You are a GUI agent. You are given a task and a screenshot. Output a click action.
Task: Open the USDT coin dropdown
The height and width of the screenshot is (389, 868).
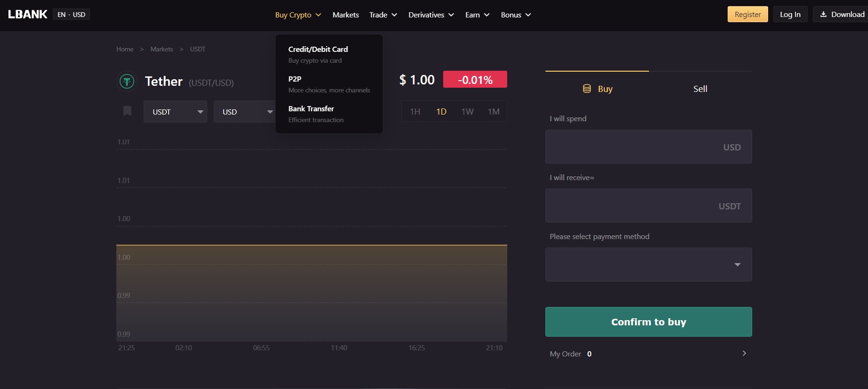(175, 112)
